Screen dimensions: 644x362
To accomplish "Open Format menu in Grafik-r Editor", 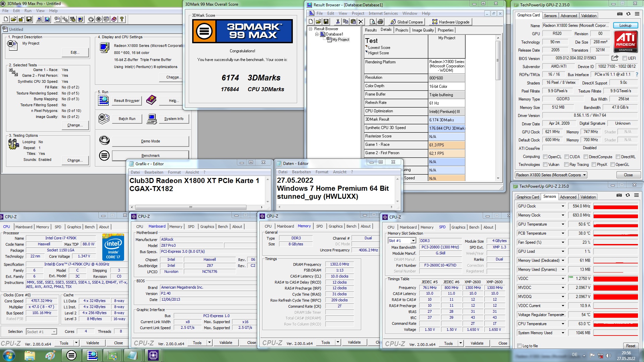I will tap(174, 172).
